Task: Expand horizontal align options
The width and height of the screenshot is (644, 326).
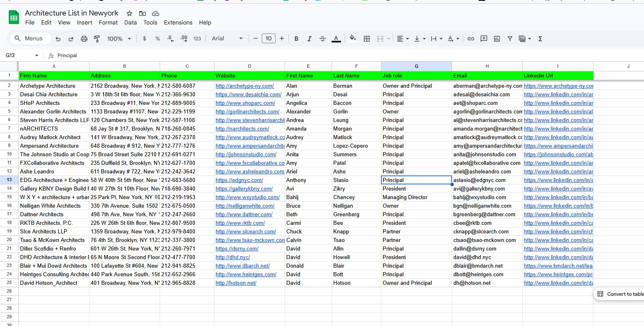Action: [x=408, y=39]
